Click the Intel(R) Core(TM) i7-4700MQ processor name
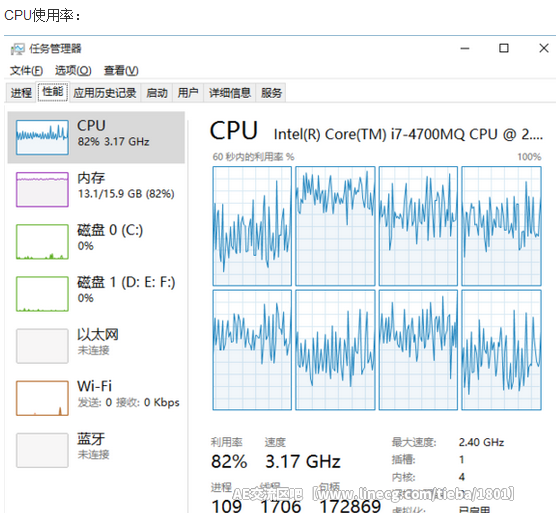The width and height of the screenshot is (556, 513). (x=408, y=134)
